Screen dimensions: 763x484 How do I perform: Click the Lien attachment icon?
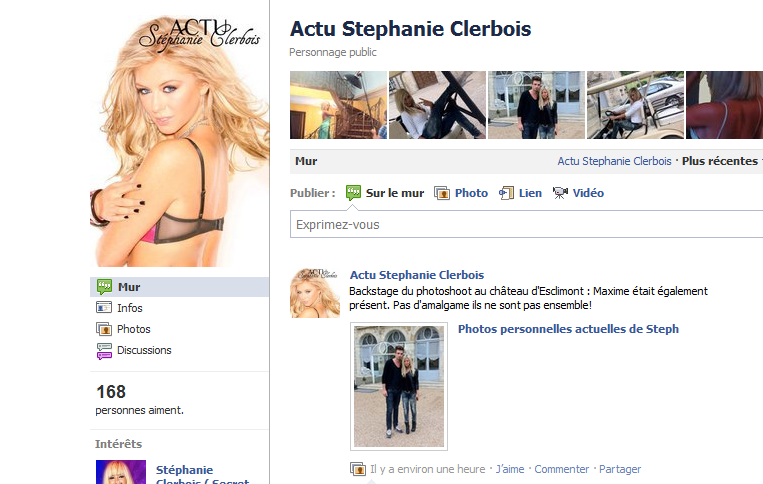(506, 193)
